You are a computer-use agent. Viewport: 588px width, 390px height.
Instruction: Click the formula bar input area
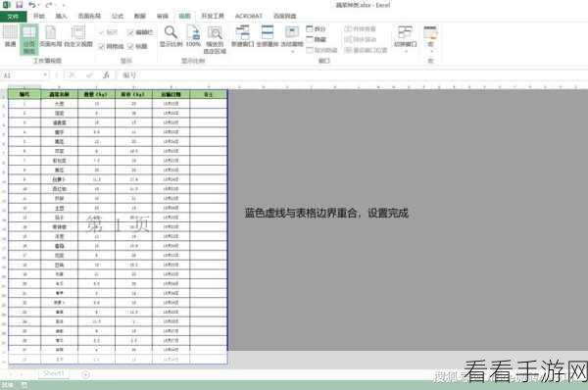pyautogui.click(x=353, y=75)
